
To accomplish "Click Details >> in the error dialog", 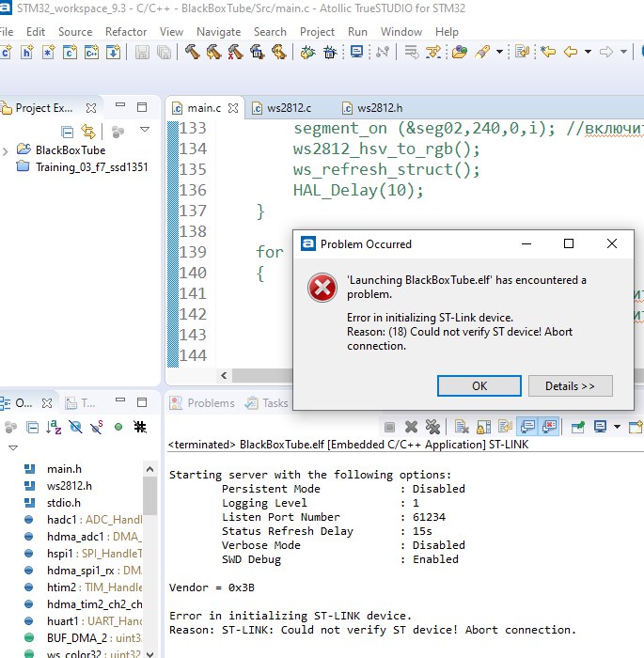I will pos(570,385).
